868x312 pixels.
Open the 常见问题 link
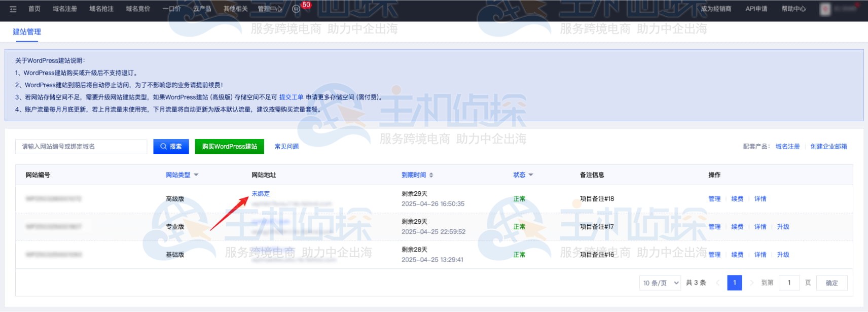click(286, 147)
